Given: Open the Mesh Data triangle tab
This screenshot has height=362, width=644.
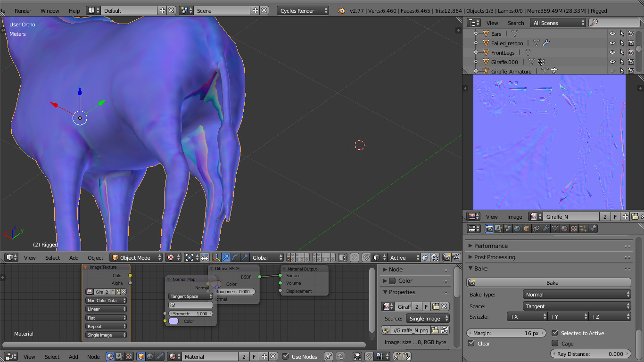Looking at the screenshot, I should (555, 229).
